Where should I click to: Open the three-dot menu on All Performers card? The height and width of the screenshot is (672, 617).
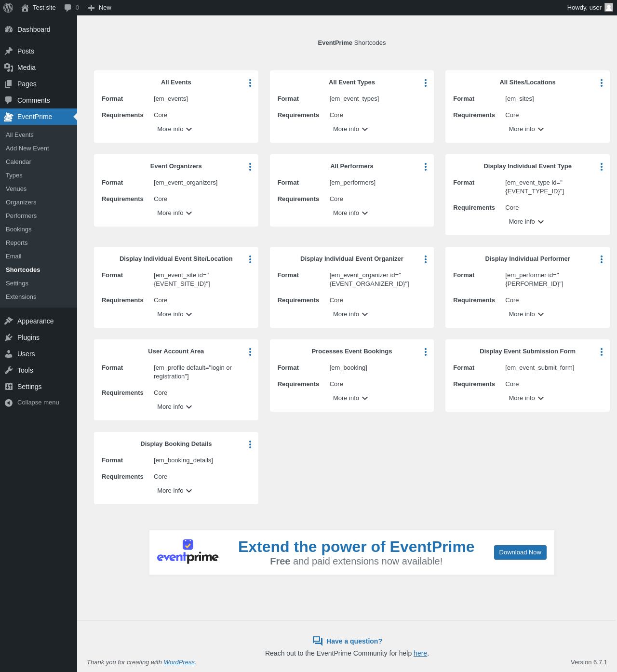[426, 167]
